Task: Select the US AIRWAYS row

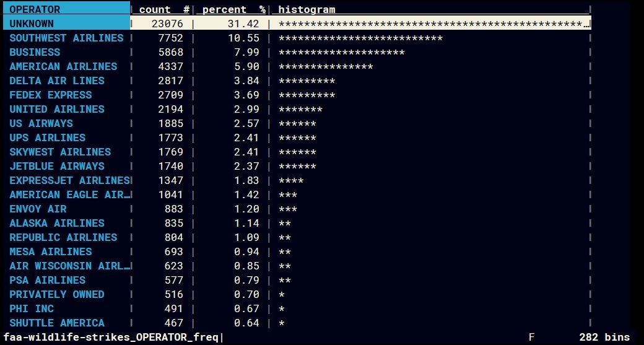Action: click(x=297, y=123)
